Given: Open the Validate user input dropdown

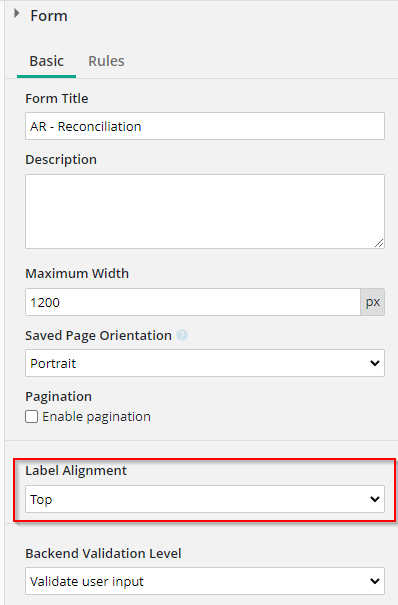Looking at the screenshot, I should [x=205, y=581].
